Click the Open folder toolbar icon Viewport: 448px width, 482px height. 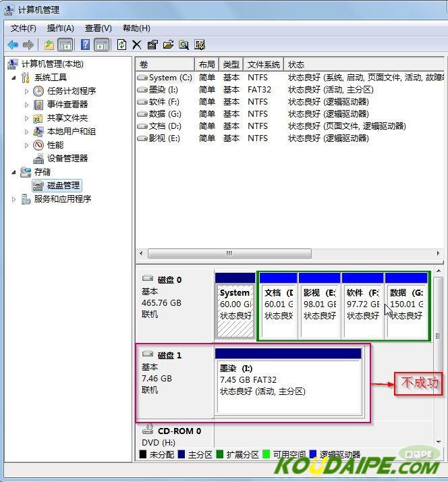click(x=168, y=45)
